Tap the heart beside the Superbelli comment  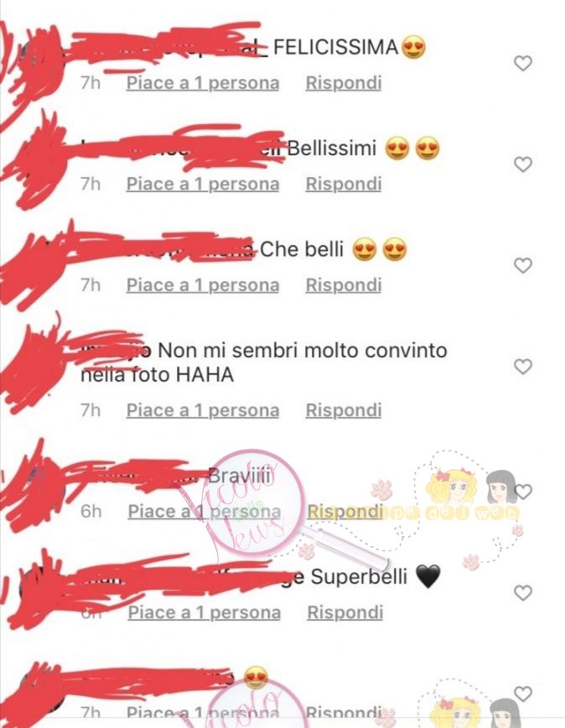pos(523,593)
